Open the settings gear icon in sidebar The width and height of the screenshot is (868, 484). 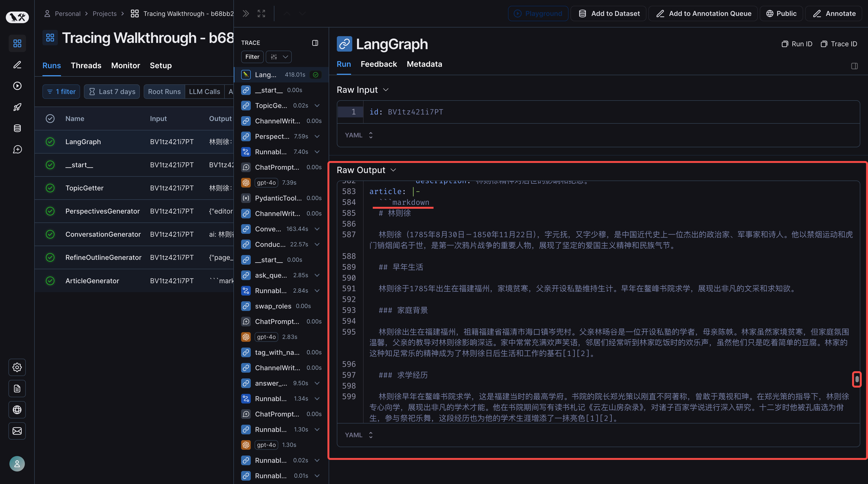coord(17,367)
